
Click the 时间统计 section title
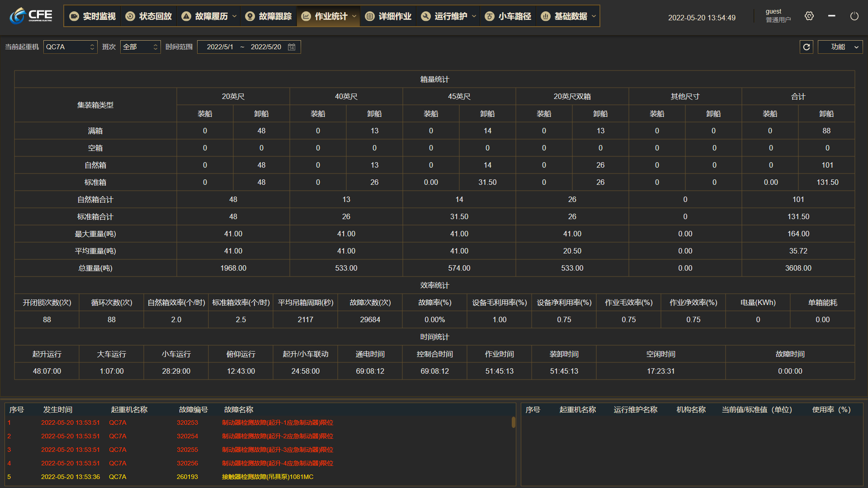tap(434, 337)
